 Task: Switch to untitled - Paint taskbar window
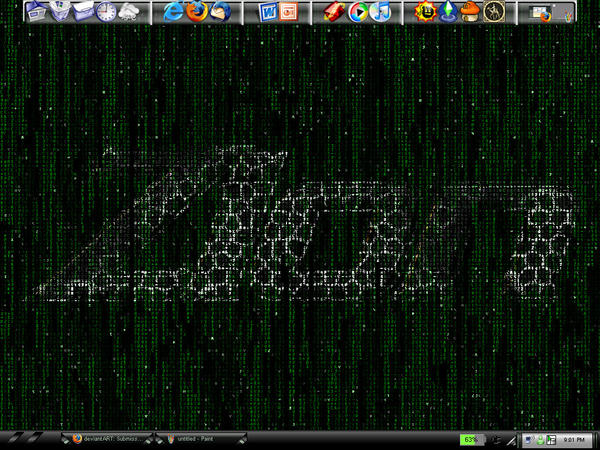point(202,439)
